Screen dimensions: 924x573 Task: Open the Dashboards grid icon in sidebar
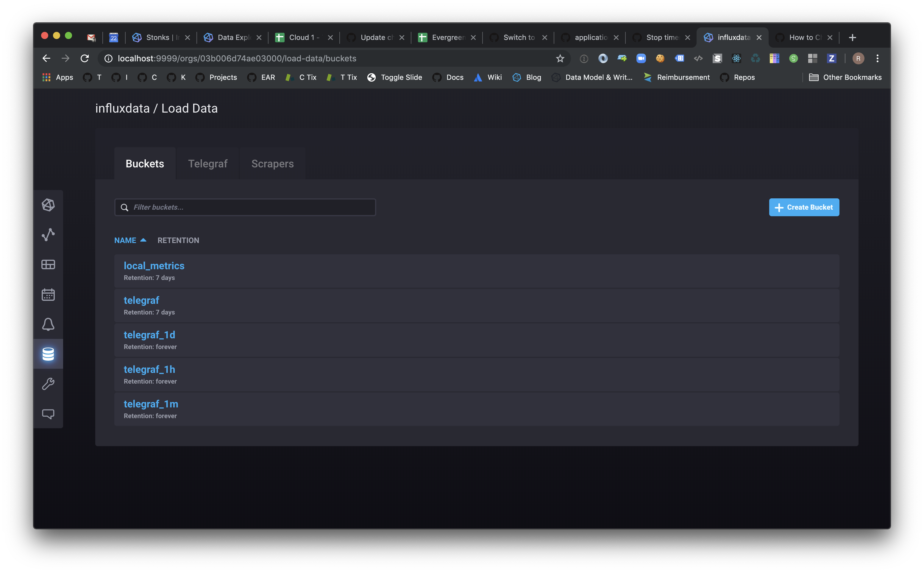[48, 264]
